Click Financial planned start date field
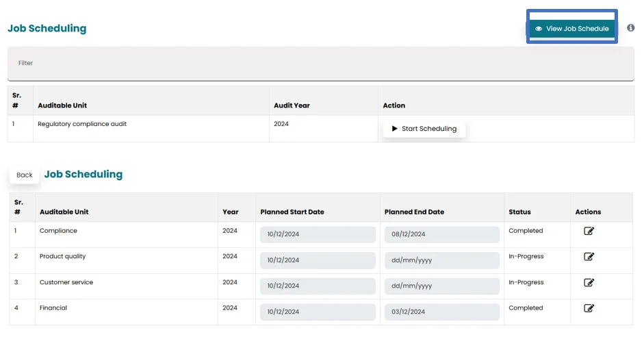 (x=318, y=312)
